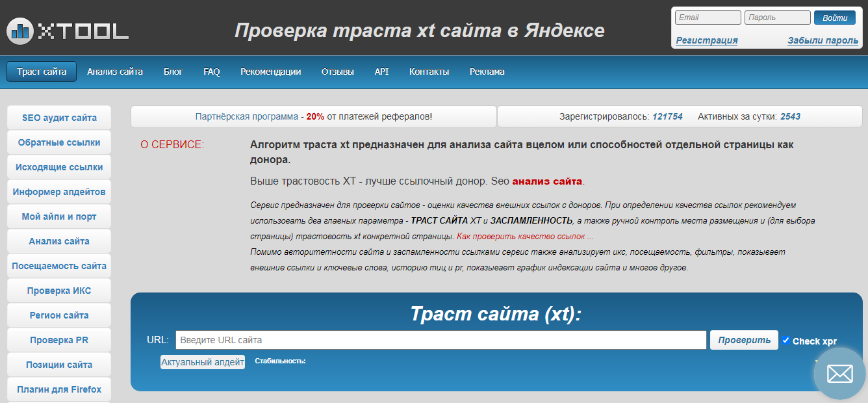Open the Регистрация link
Screen dimensions: 868x403
(706, 40)
